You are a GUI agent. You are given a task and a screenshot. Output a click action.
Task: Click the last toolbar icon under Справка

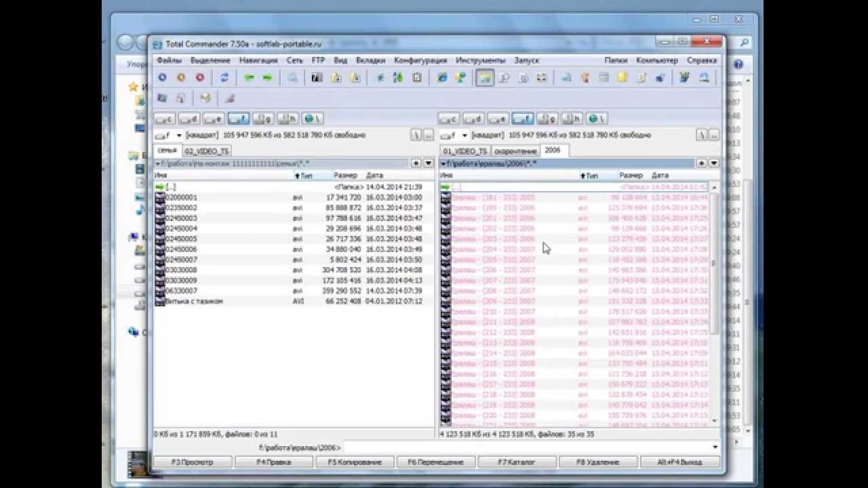tap(704, 78)
